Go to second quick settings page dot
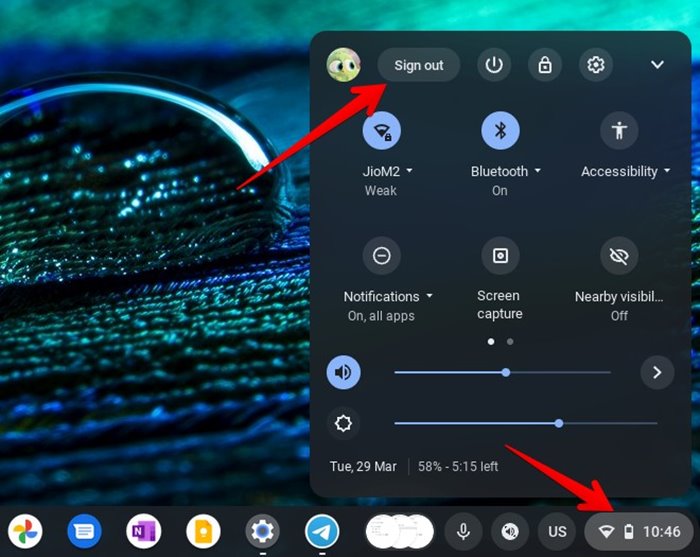 (510, 341)
